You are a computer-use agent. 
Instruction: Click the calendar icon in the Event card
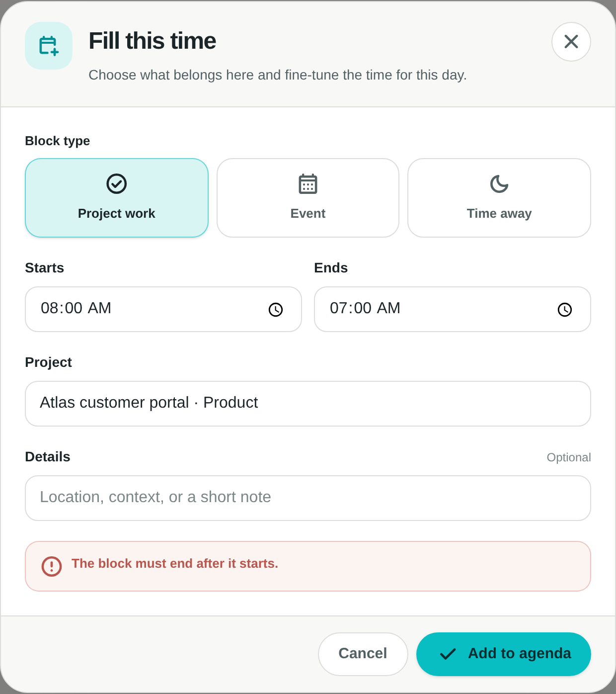point(308,183)
